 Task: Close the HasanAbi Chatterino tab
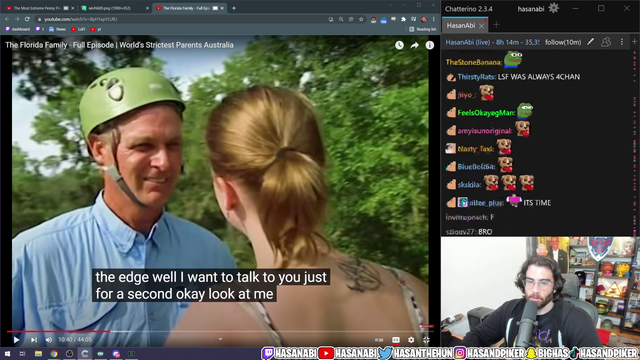point(482,26)
